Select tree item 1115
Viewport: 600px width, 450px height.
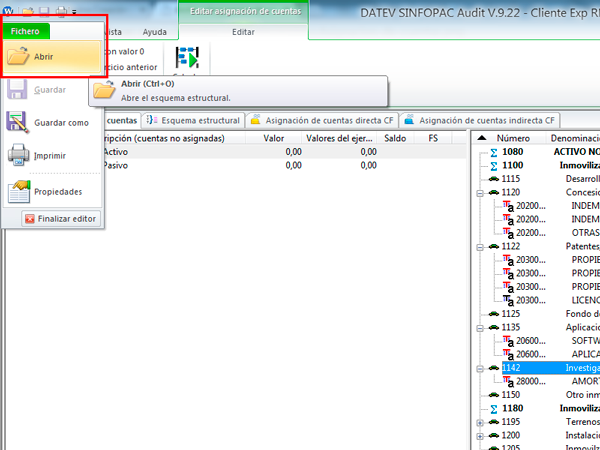click(x=511, y=179)
